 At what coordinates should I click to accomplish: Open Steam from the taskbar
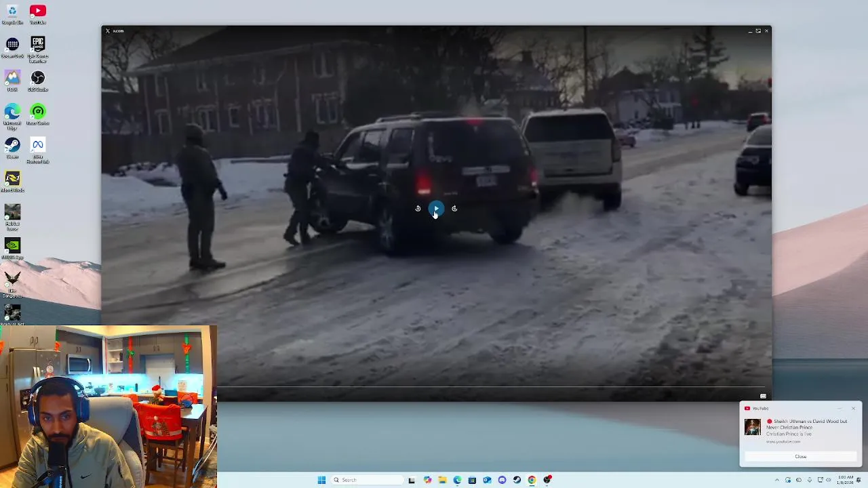point(517,480)
